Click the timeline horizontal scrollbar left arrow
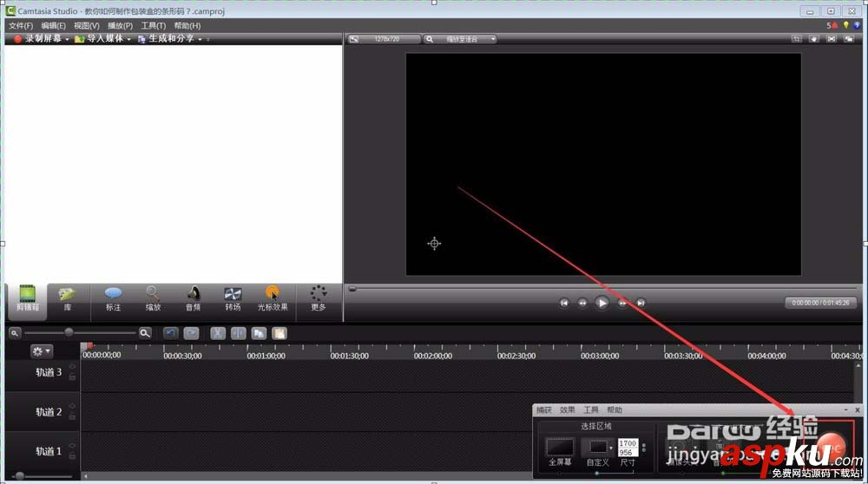Screen dimensions: 868x484 pos(85,475)
